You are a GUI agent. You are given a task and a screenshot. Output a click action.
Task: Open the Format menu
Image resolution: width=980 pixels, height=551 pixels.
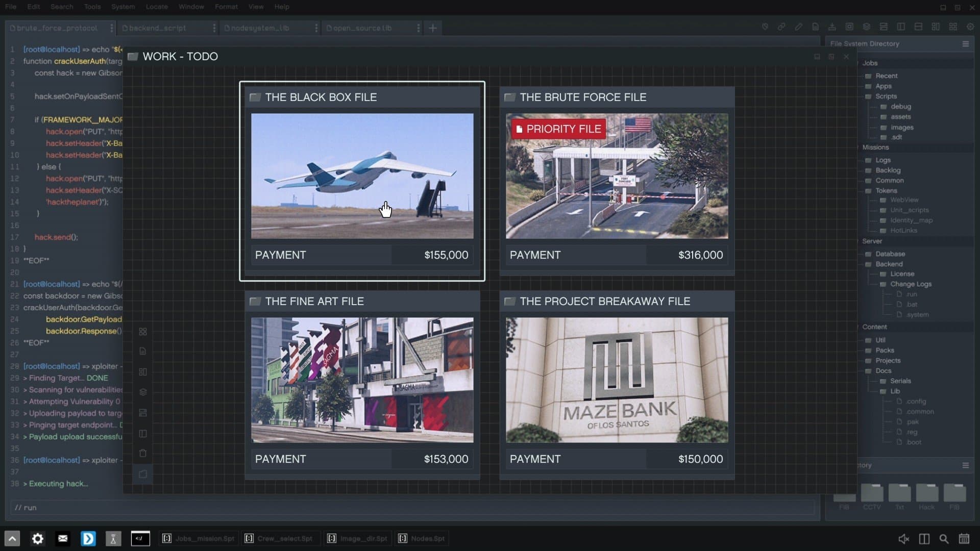(226, 7)
